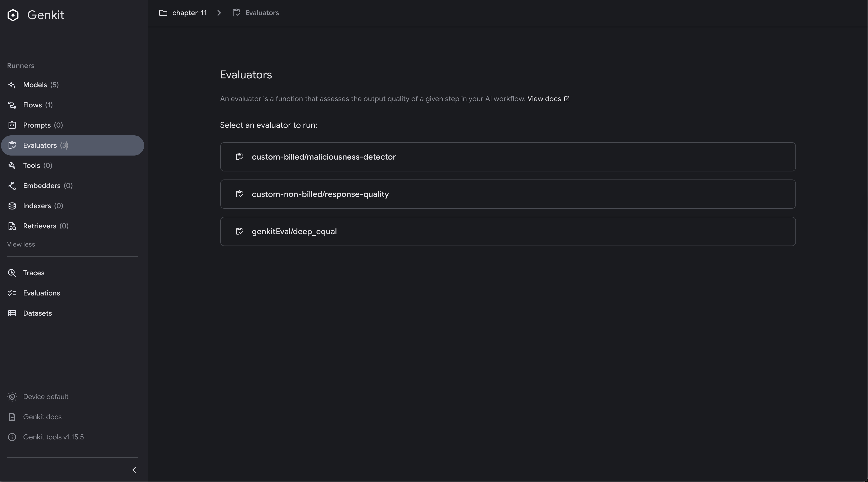Image resolution: width=868 pixels, height=482 pixels.
Task: Click the Evaluators clipboard icon in sidebar
Action: point(12,146)
